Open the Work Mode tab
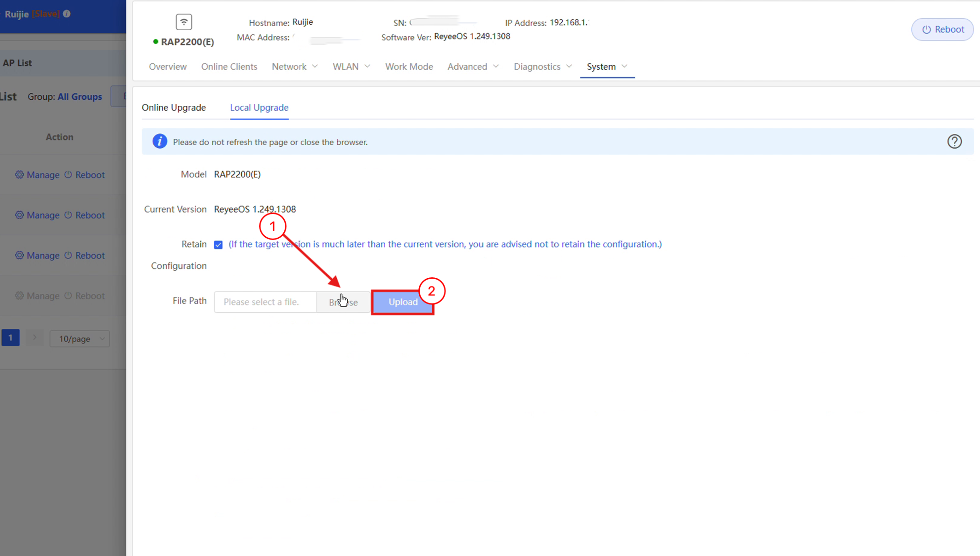Screen dimensions: 980x556 409,67
